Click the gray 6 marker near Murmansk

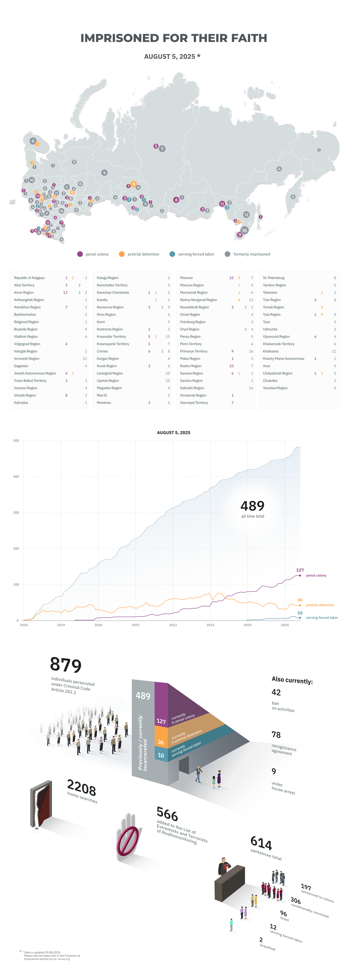pos(33,141)
